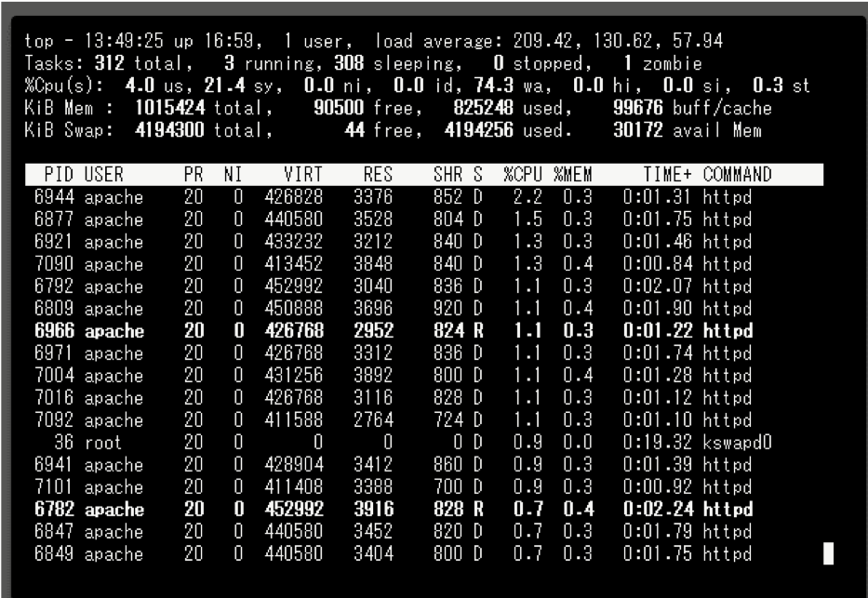Click the PID column header
Screen dimensions: 868x598
(x=59, y=175)
